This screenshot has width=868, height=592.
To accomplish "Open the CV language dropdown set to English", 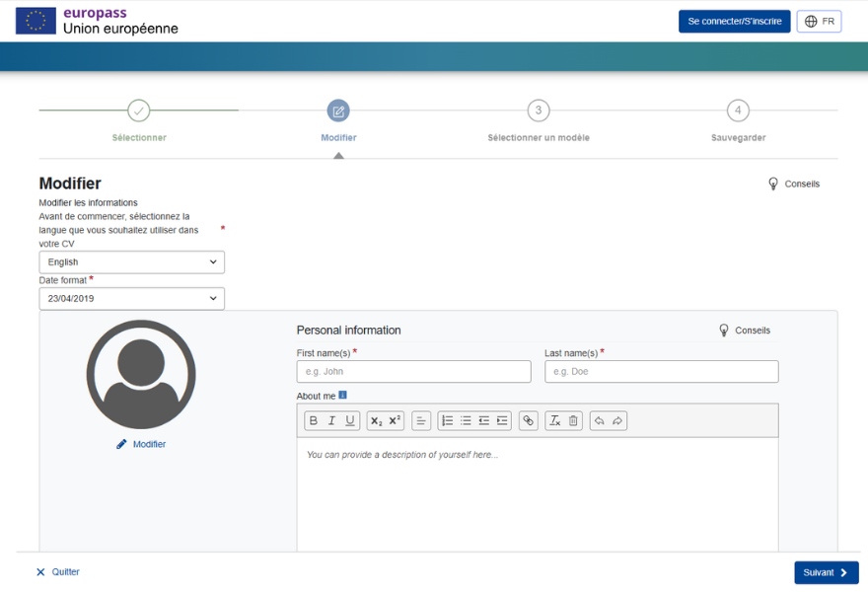I will pos(131,261).
